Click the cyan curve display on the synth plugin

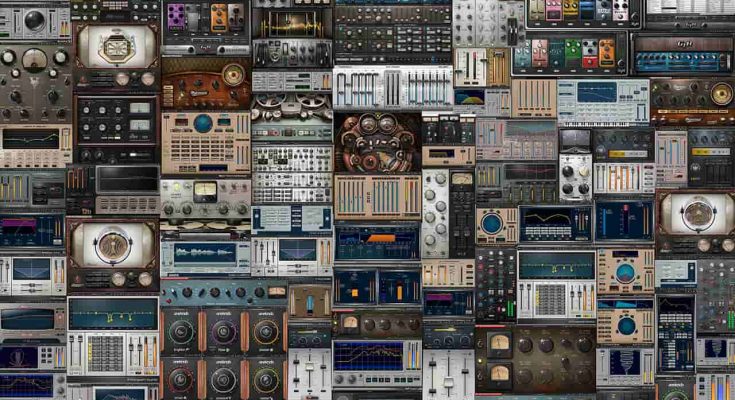pyautogui.click(x=597, y=91)
